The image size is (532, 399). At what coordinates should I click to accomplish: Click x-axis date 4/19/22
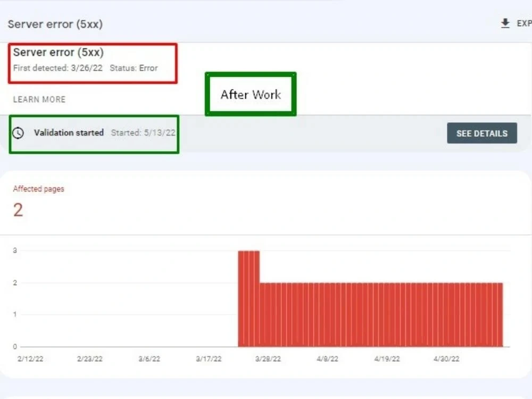387,359
